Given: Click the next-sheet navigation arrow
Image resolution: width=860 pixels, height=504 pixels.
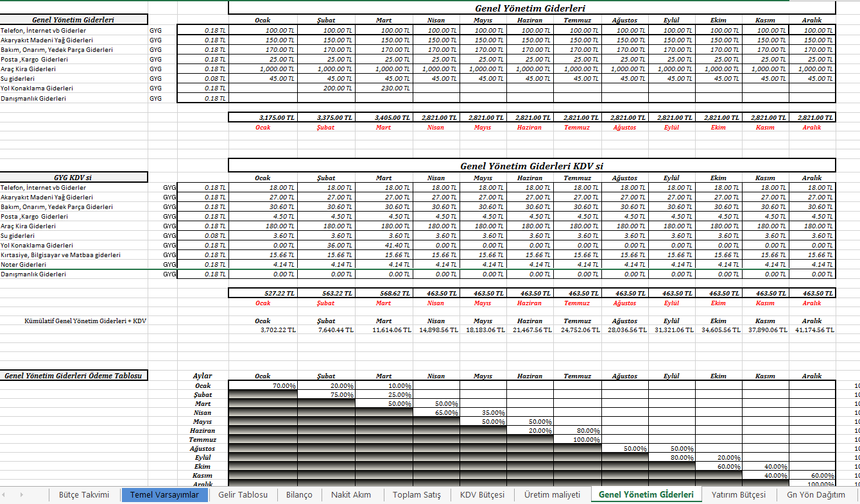Looking at the screenshot, I should click(21, 495).
